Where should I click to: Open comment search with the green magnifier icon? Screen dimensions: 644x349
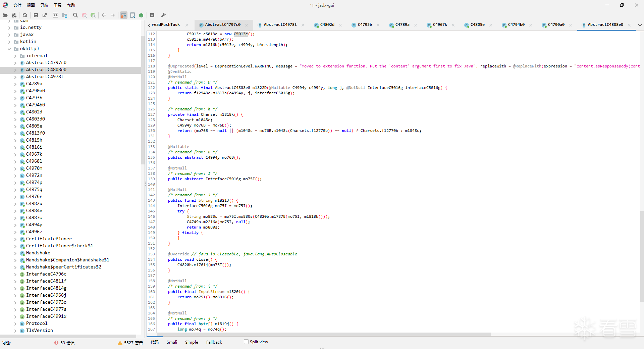pos(93,15)
